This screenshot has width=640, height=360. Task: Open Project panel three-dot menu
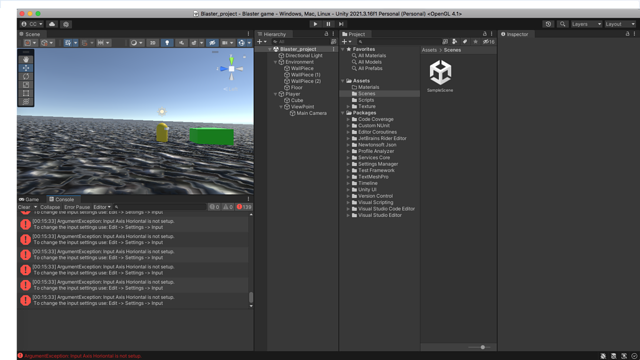point(491,34)
